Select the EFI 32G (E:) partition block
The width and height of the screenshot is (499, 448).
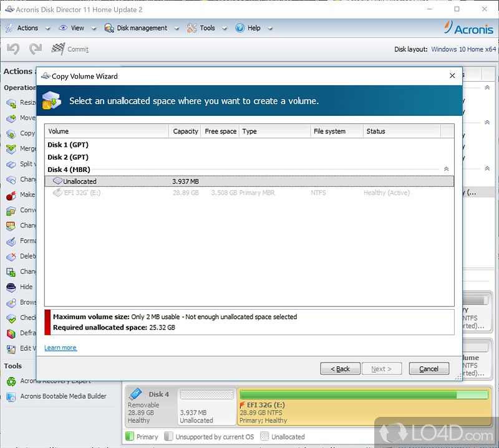(364, 406)
